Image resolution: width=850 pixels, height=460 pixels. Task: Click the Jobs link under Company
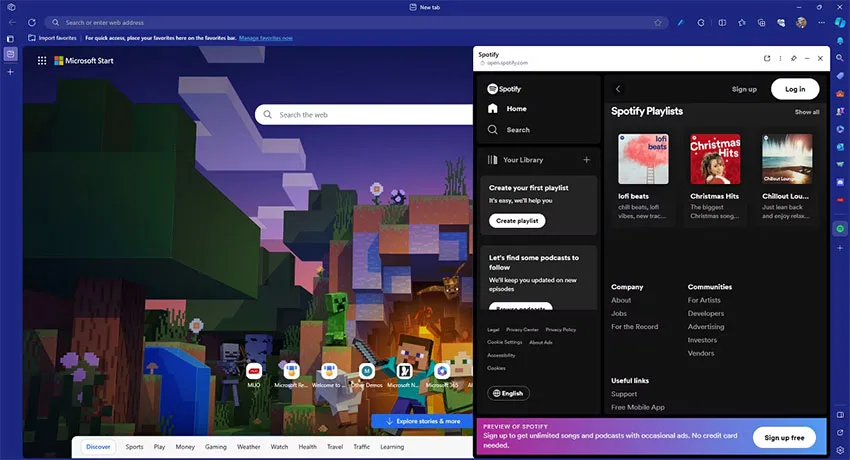[619, 313]
